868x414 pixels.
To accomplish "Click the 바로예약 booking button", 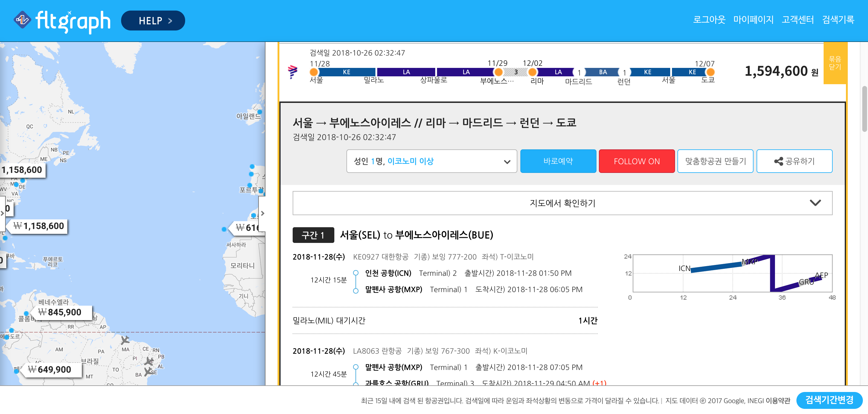I will coord(558,161).
